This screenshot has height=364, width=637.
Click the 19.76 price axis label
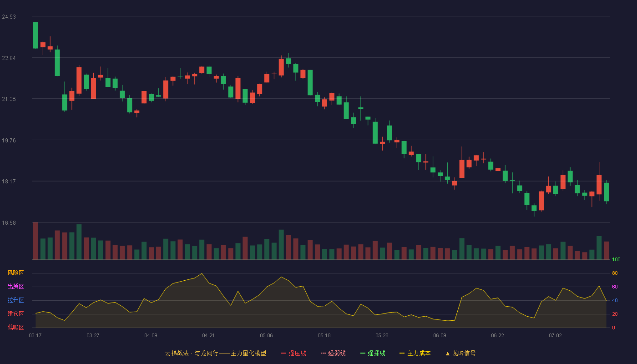pyautogui.click(x=9, y=141)
